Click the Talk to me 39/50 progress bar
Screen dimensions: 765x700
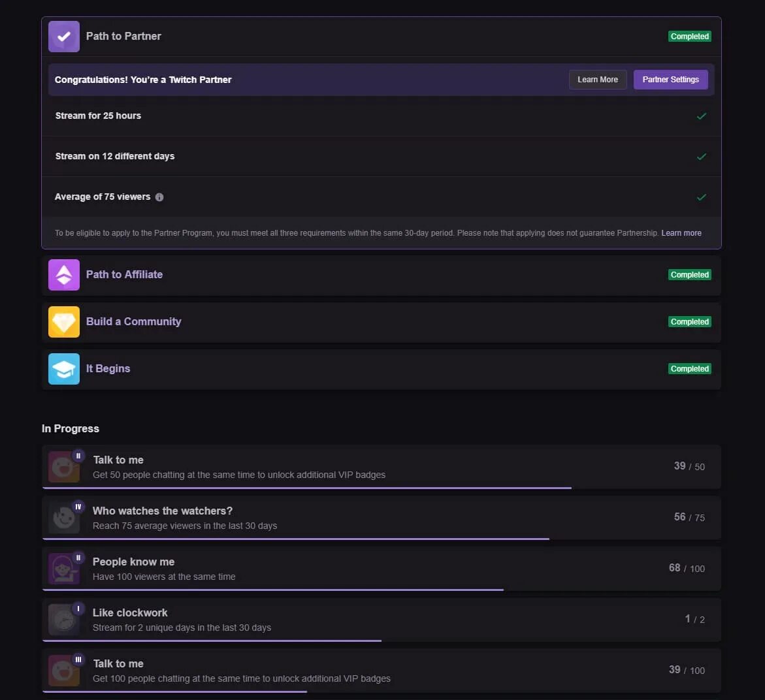point(307,487)
